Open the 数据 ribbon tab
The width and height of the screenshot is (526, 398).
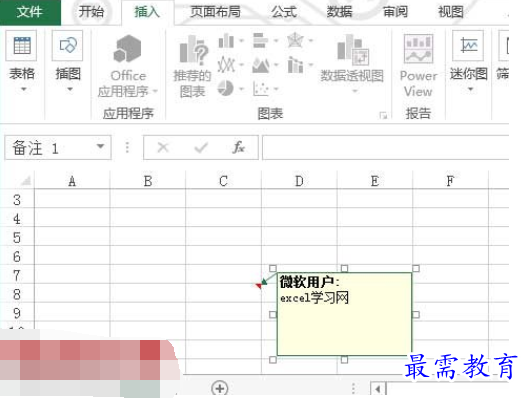(339, 12)
